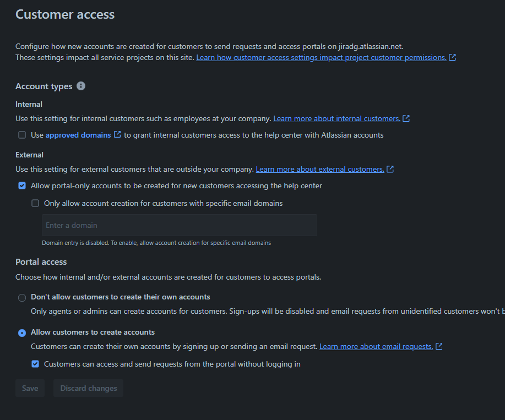Uncheck Allow portal-only accounts checkbox
505x420 pixels.
coord(22,186)
